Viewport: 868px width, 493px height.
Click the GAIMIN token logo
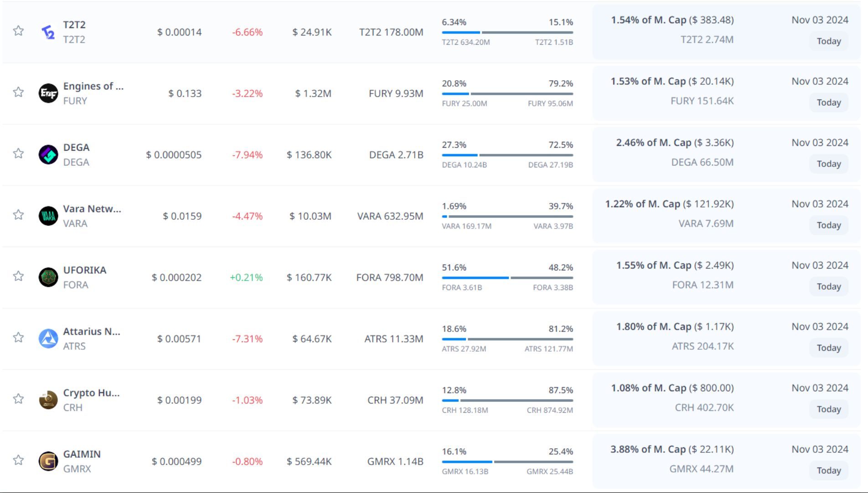coord(48,461)
